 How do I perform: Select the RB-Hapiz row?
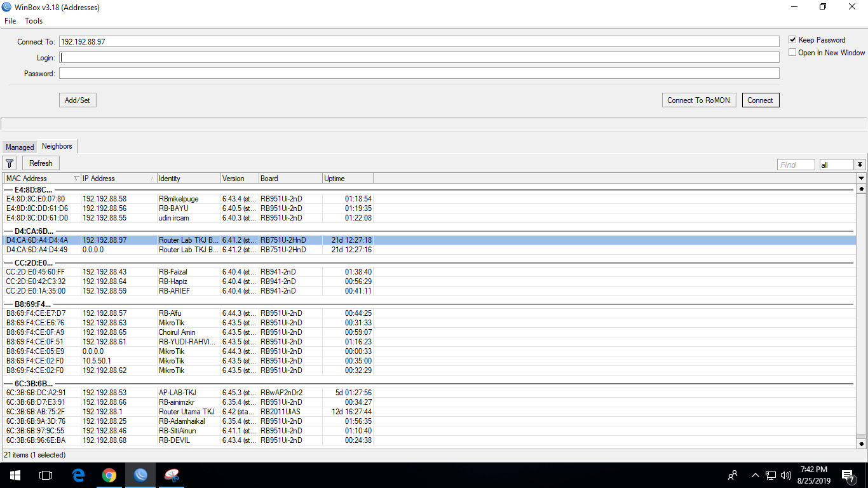pos(430,281)
